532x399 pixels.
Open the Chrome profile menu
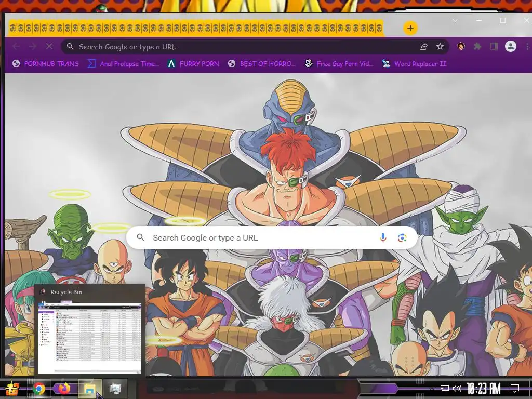click(x=511, y=46)
